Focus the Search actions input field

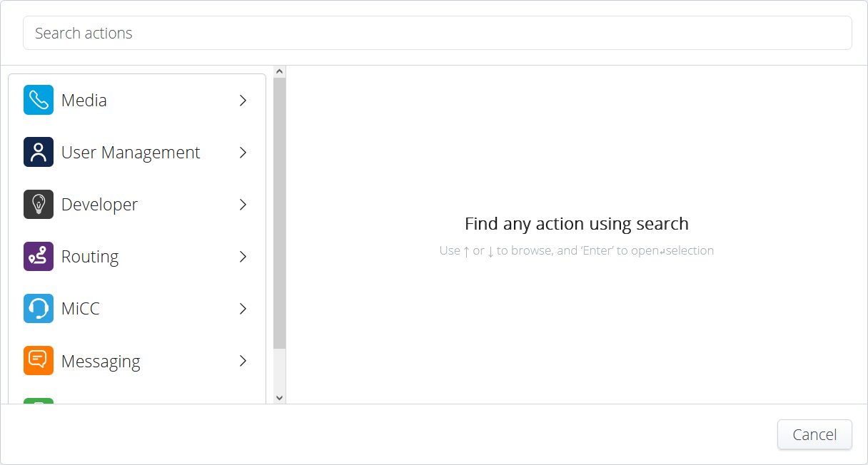[437, 34]
